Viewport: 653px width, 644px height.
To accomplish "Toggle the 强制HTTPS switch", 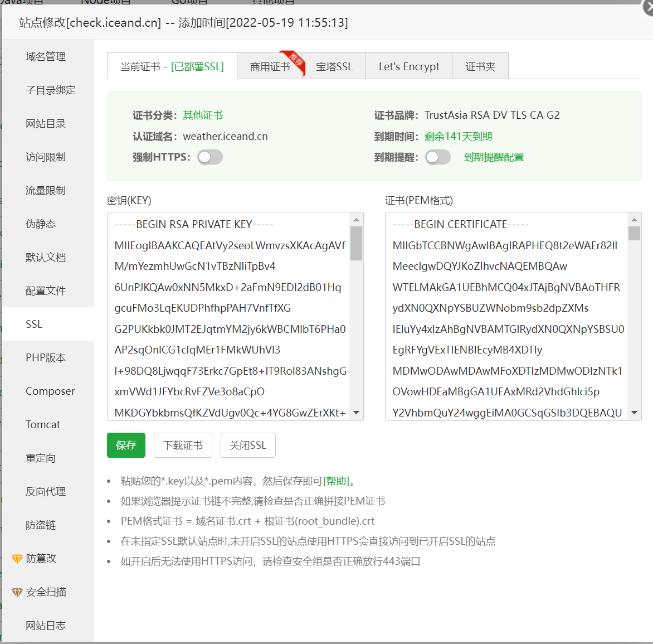I will pyautogui.click(x=210, y=157).
